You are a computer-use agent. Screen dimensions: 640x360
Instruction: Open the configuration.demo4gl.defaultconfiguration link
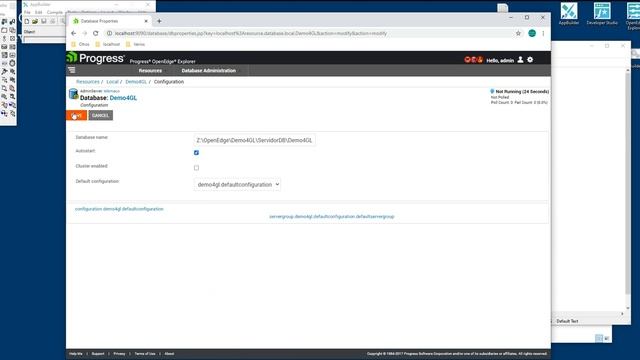tap(119, 209)
